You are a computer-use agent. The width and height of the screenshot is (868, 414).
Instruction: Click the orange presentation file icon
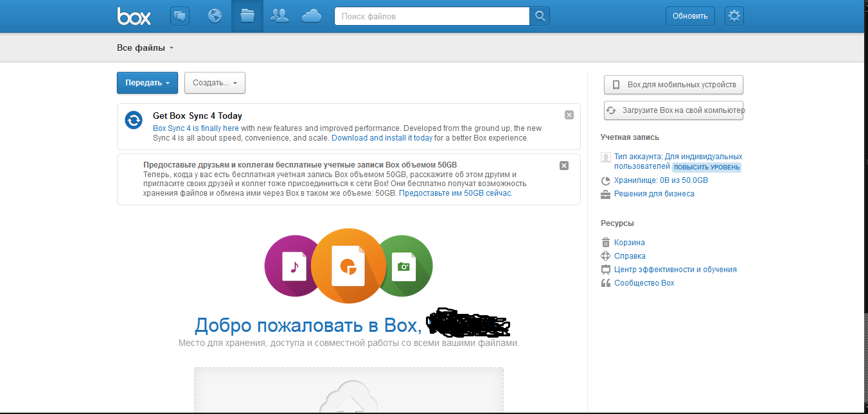coord(348,266)
